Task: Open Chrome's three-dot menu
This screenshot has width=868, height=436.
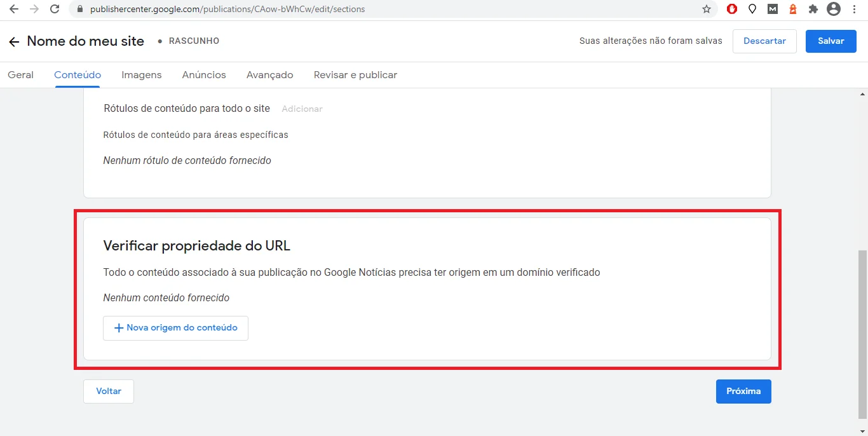Action: click(x=855, y=10)
